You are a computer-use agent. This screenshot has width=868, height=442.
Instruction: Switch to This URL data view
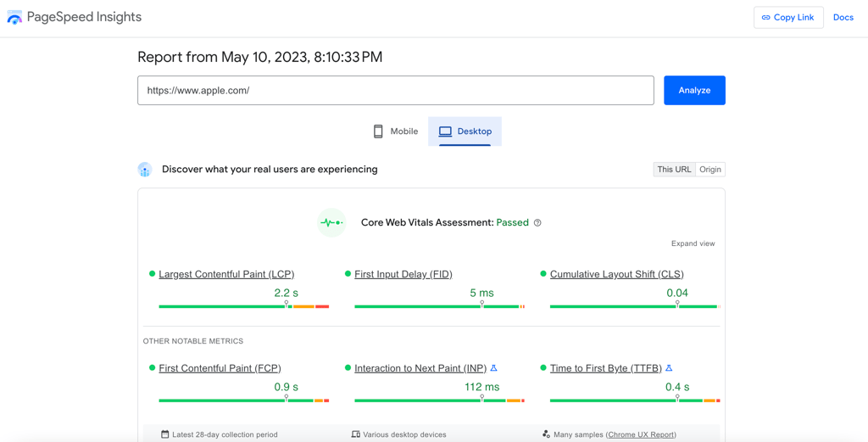coord(674,170)
